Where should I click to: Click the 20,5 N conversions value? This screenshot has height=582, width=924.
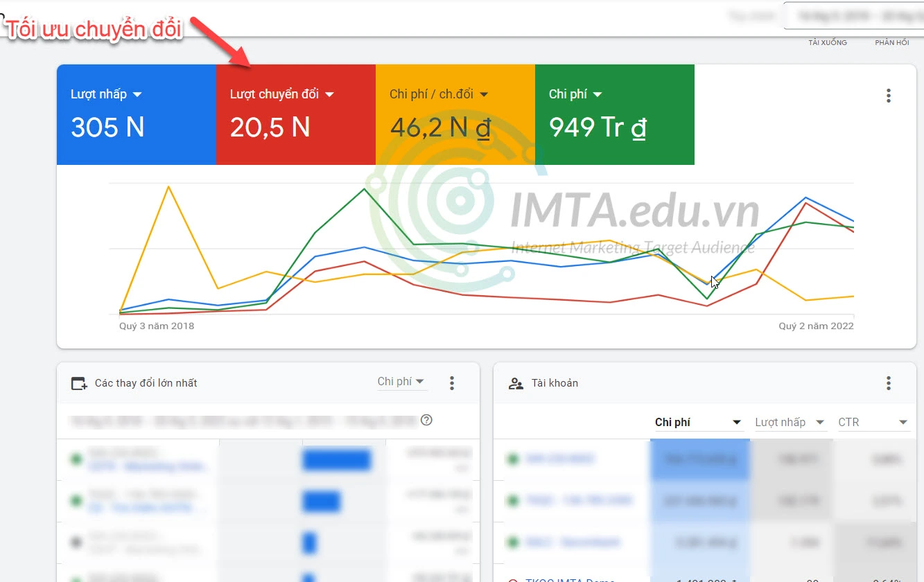coord(270,127)
